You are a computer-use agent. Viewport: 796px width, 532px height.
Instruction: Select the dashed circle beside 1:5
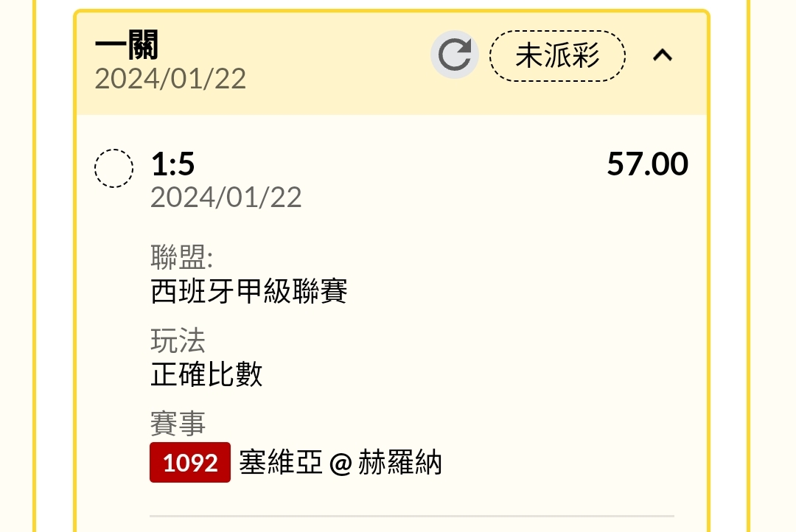point(114,169)
